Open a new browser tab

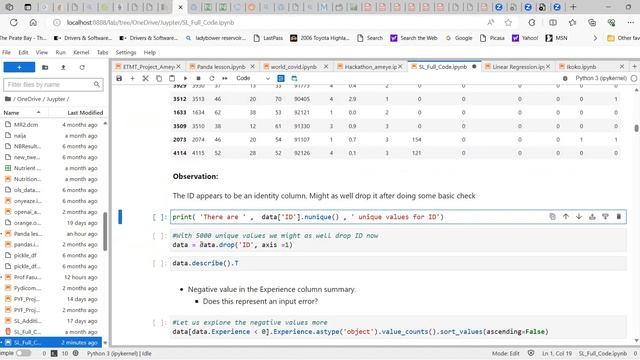pos(573,7)
